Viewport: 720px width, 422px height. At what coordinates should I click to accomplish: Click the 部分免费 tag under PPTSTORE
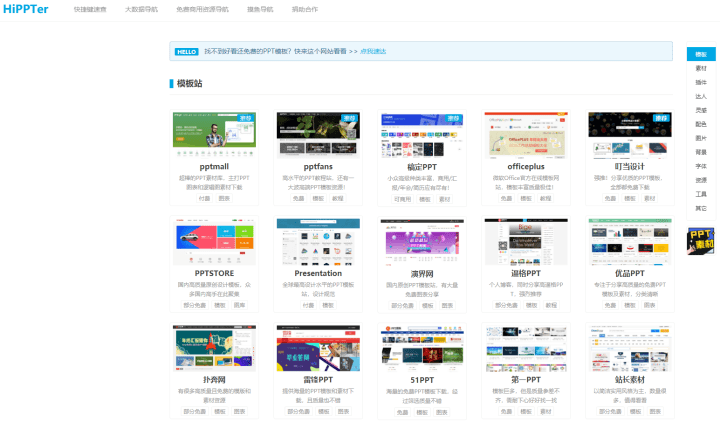click(x=195, y=305)
